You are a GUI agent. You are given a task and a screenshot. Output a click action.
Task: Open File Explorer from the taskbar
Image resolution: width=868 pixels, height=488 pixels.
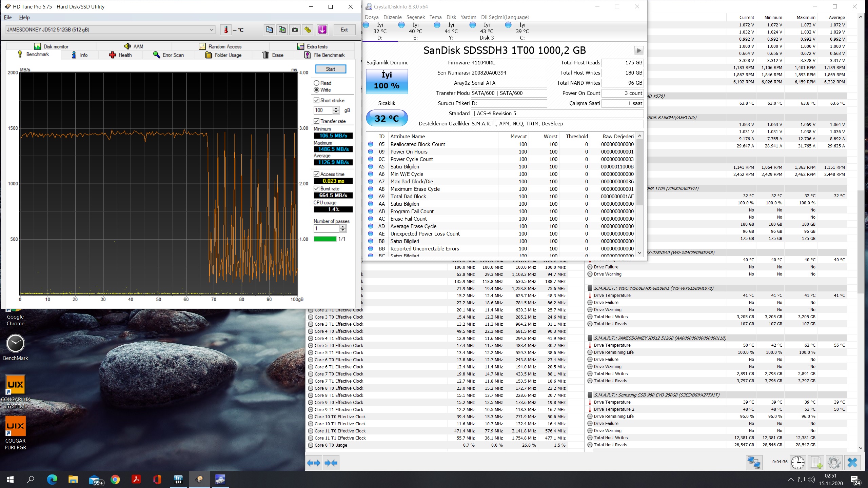pos(73,479)
